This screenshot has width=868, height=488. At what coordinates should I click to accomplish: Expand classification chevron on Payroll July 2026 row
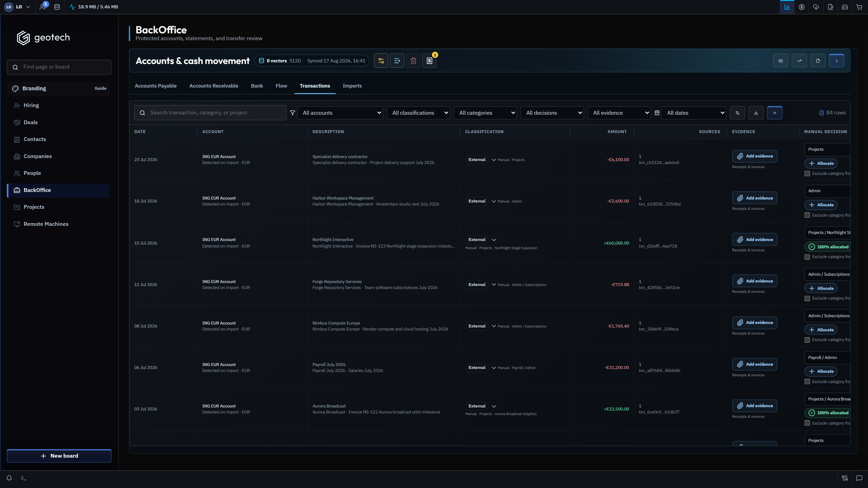(494, 368)
